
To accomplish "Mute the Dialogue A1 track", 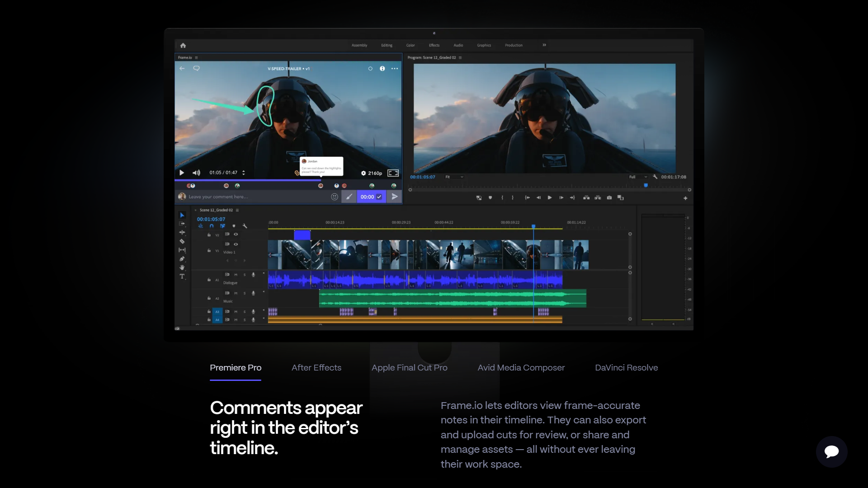I will pos(236,274).
